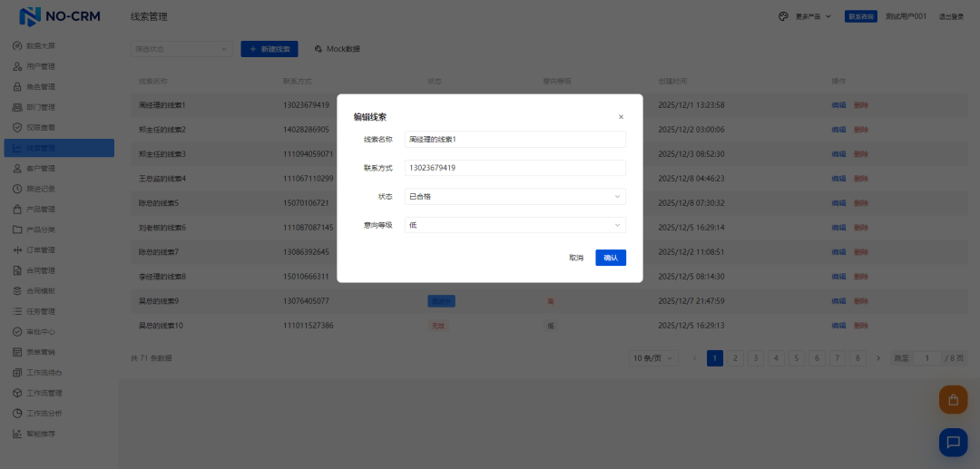Click 删除 for row 吴总的线索10
980x469 pixels.
[x=860, y=326]
